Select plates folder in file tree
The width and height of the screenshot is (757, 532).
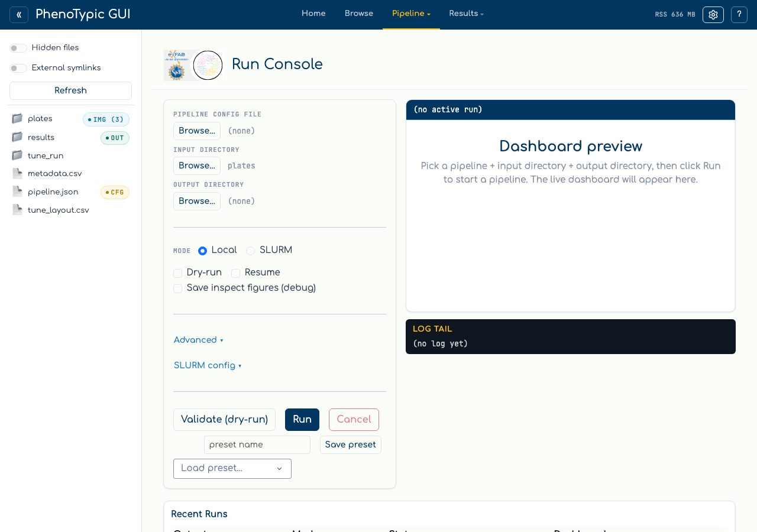(40, 119)
